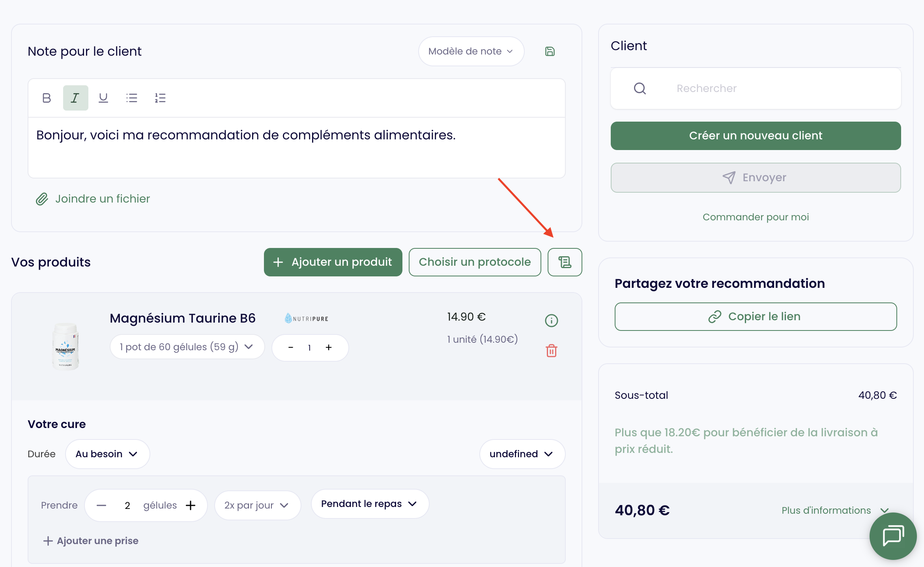The image size is (924, 567).
Task: Change the cure duration from Au besoin
Action: (x=107, y=454)
